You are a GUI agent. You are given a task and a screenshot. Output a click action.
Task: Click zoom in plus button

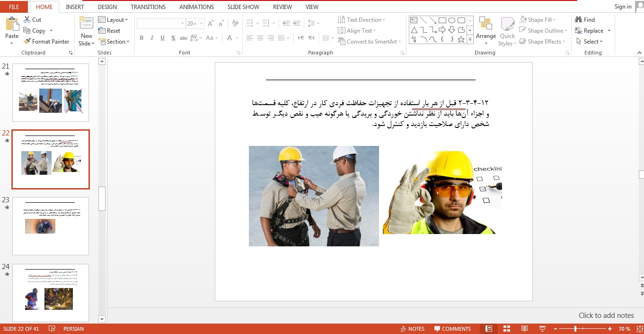pyautogui.click(x=610, y=329)
